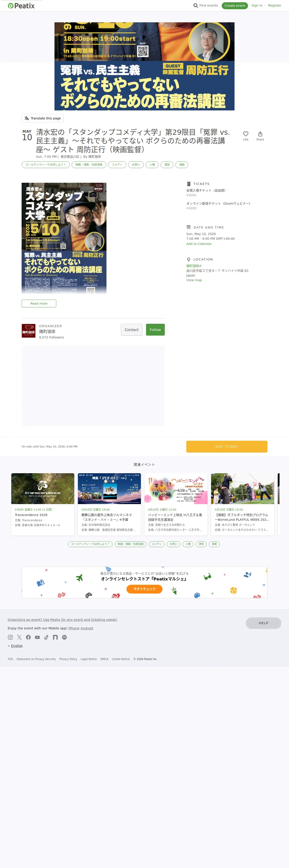Open the Privacy Policy footer link

[68, 659]
